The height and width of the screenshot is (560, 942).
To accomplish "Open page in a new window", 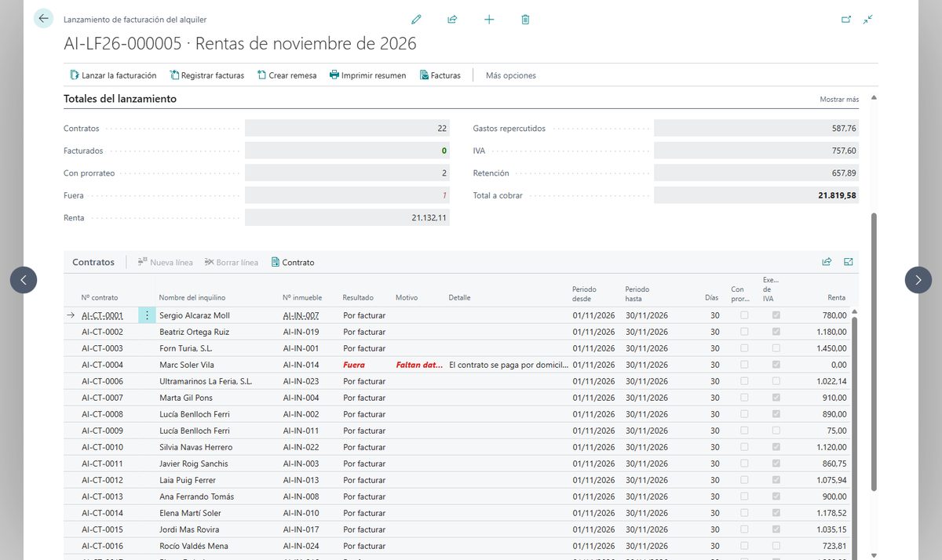I will click(x=846, y=20).
